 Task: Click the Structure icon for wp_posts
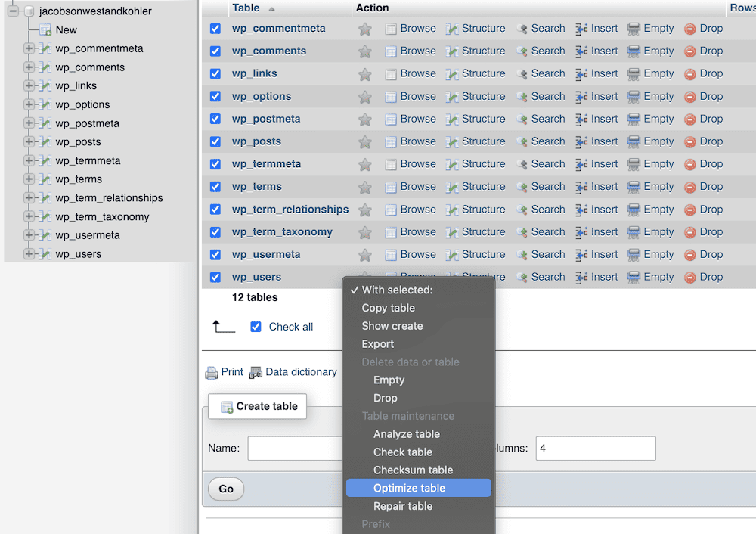pyautogui.click(x=452, y=141)
